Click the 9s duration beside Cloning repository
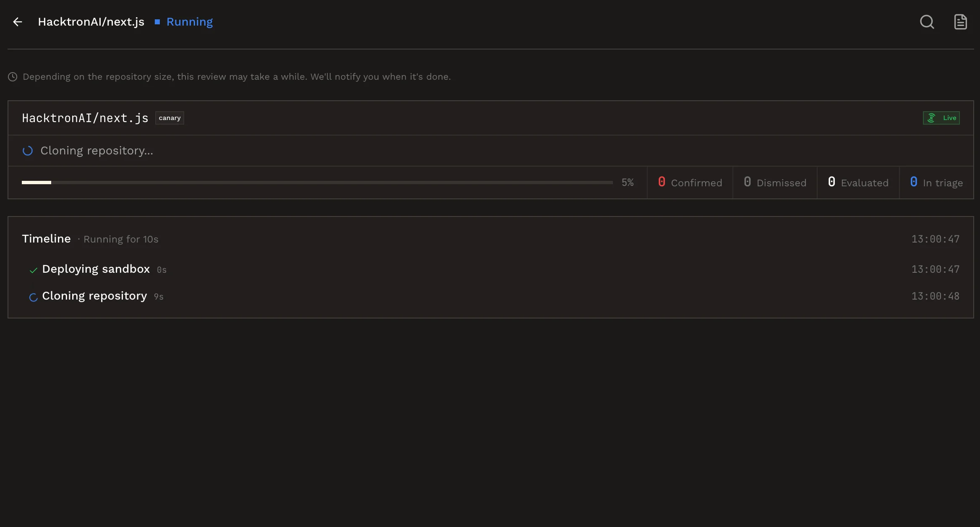 pyautogui.click(x=159, y=297)
